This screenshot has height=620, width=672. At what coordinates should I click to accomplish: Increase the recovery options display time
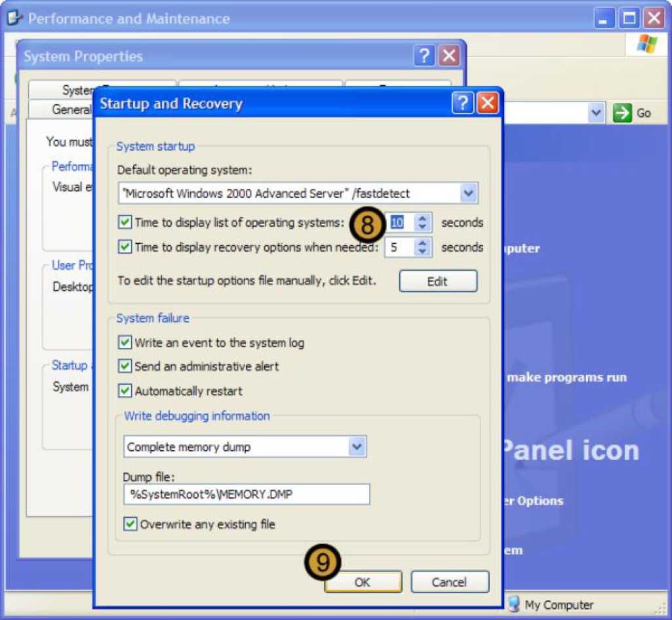[423, 243]
